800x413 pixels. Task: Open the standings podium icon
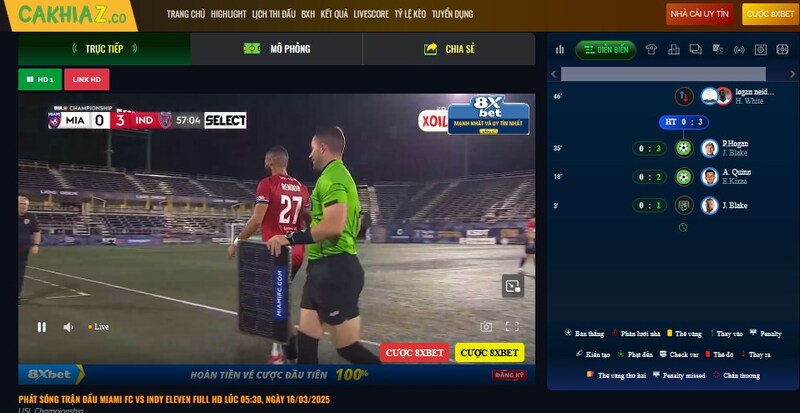[673, 50]
